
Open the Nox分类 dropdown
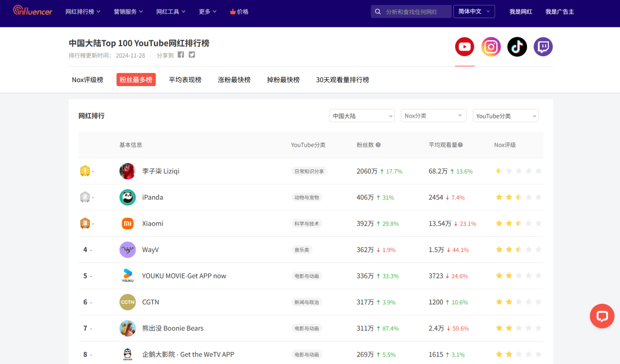pos(433,116)
